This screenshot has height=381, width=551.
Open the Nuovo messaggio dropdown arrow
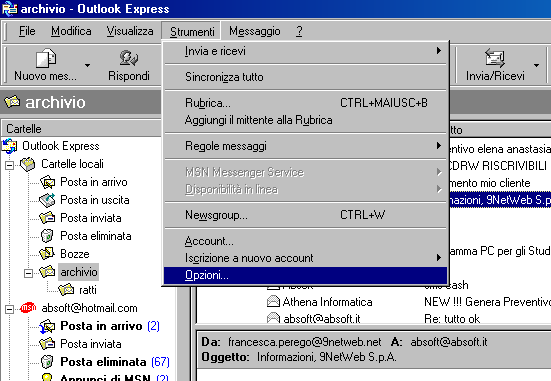point(87,65)
